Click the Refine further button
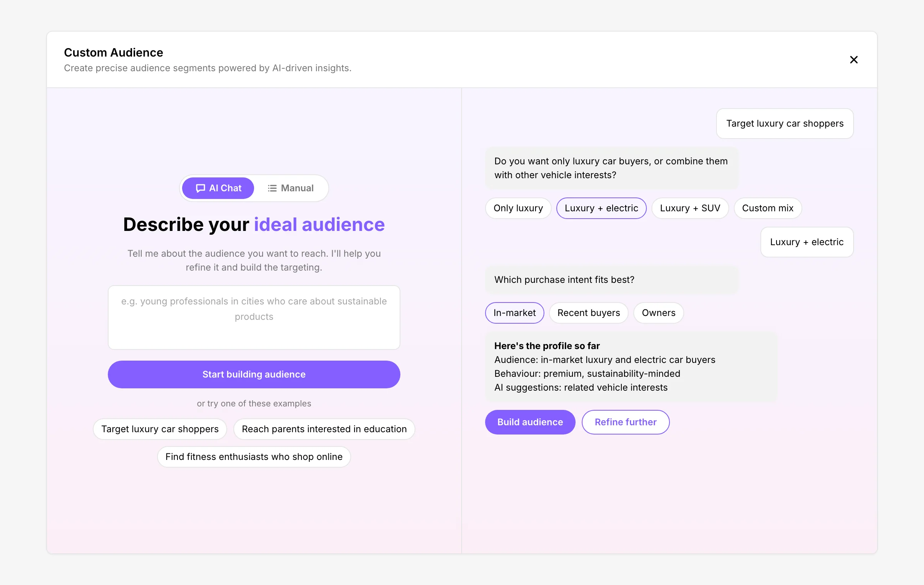This screenshot has height=585, width=924. tap(626, 422)
